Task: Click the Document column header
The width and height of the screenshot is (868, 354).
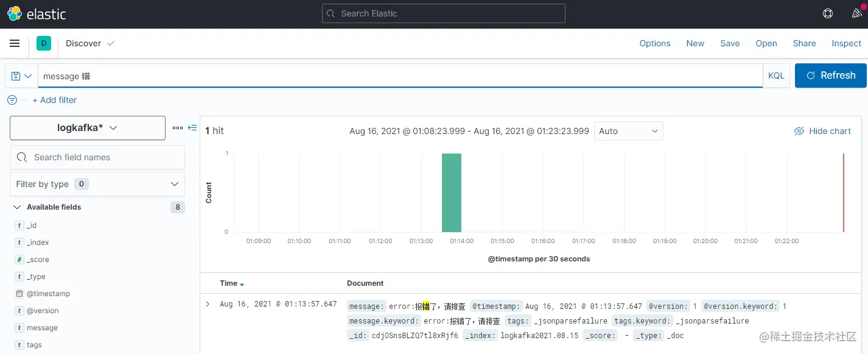Action: pyautogui.click(x=365, y=283)
